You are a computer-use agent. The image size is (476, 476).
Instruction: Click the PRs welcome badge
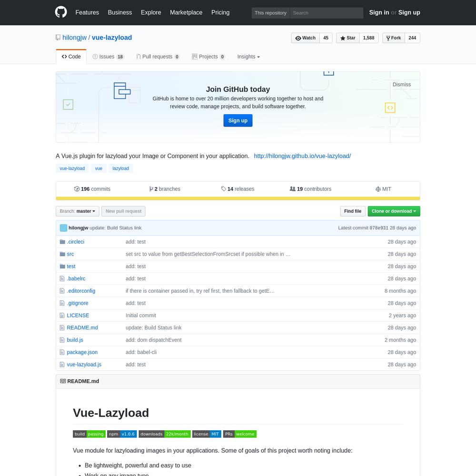(240, 434)
